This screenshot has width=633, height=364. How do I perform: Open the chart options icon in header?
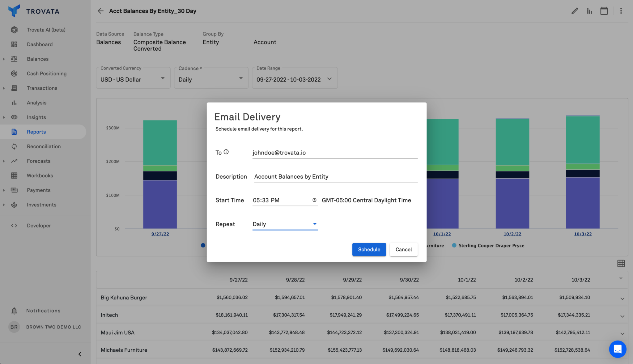point(589,11)
